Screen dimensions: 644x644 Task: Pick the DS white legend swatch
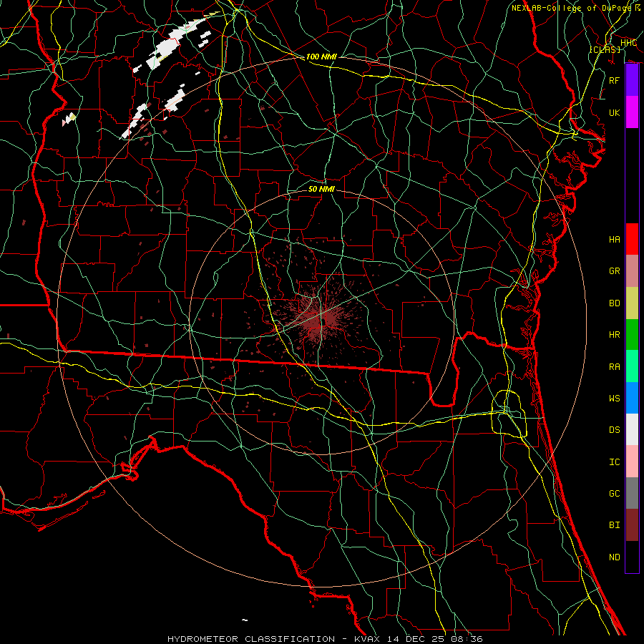pos(632,429)
